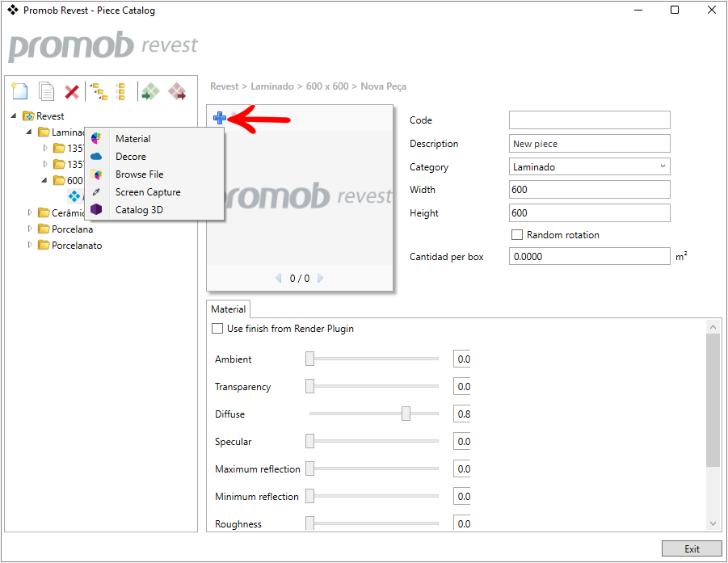Screen dimensions: 728x563
Task: Click the Revest root folder icon
Action: pyautogui.click(x=28, y=116)
